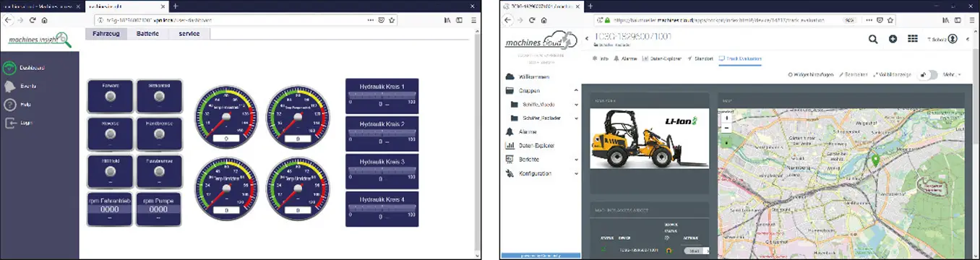This screenshot has width=980, height=260.
Task: Click the Hill Hold indicator lamp tile
Action: pos(110,172)
